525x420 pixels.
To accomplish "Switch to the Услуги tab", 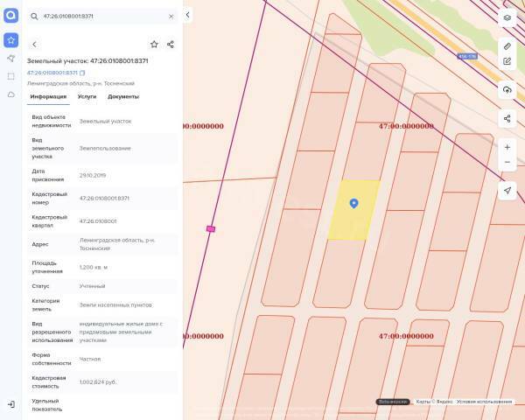I will coord(87,96).
